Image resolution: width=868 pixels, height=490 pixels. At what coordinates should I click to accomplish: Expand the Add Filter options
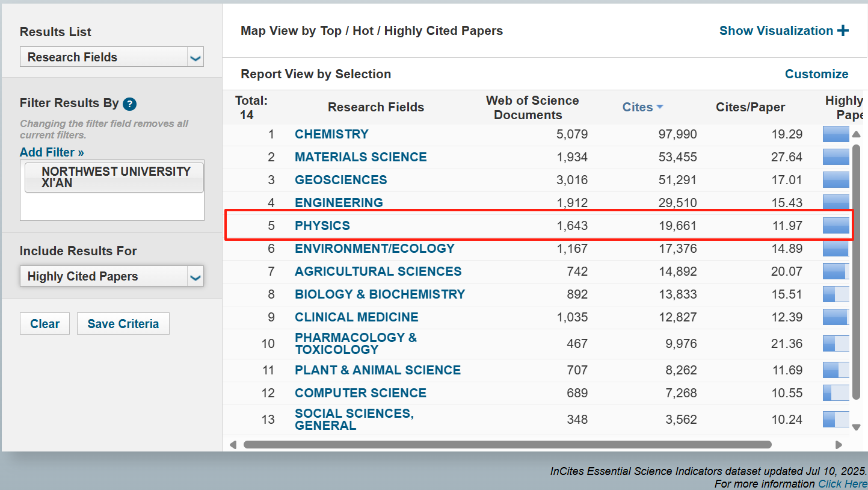(52, 152)
